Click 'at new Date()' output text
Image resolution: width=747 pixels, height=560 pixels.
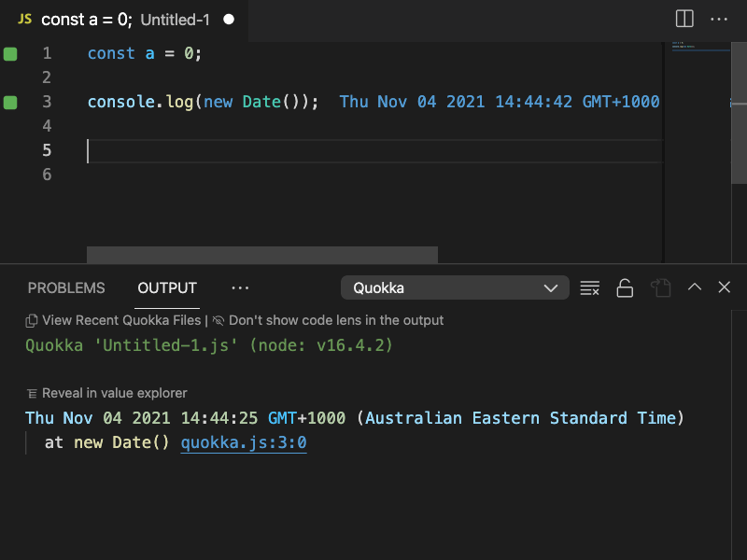106,442
